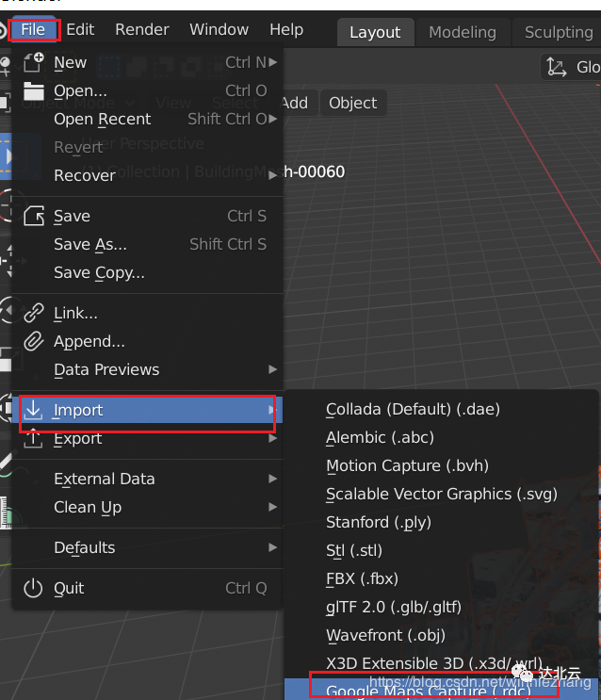This screenshot has height=700, width=601.
Task: Click the Append paperclip icon
Action: pos(34,341)
